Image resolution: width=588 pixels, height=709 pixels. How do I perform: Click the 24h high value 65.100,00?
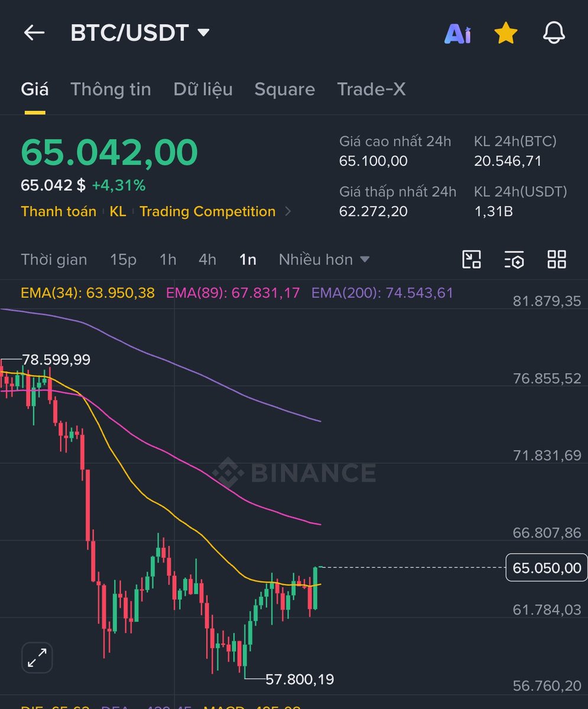pyautogui.click(x=373, y=161)
